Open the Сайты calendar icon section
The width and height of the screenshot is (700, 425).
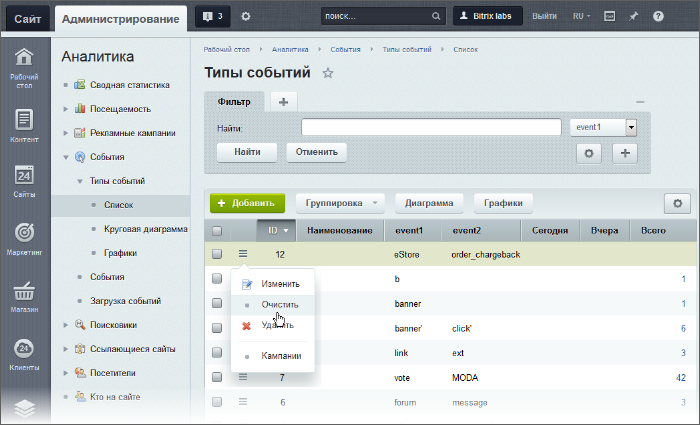point(25,181)
